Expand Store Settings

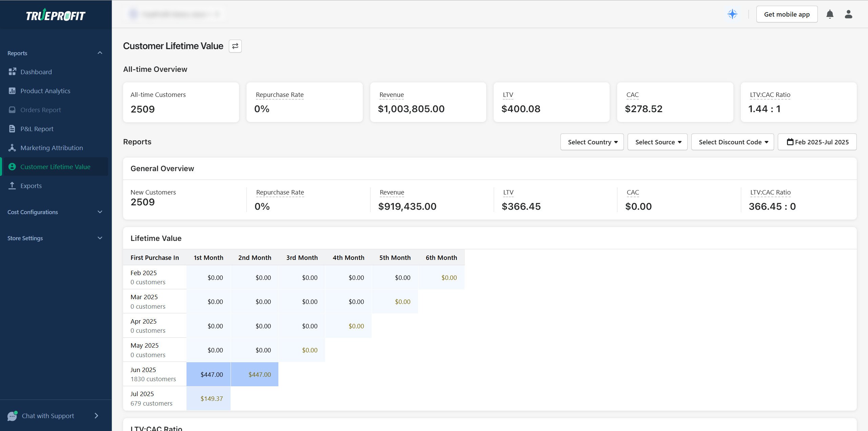(99, 238)
